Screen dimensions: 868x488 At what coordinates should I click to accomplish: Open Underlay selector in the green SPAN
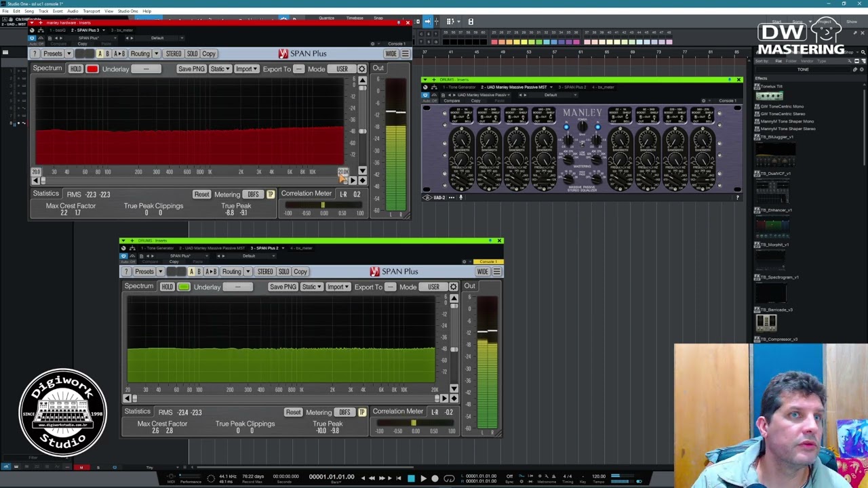point(237,287)
